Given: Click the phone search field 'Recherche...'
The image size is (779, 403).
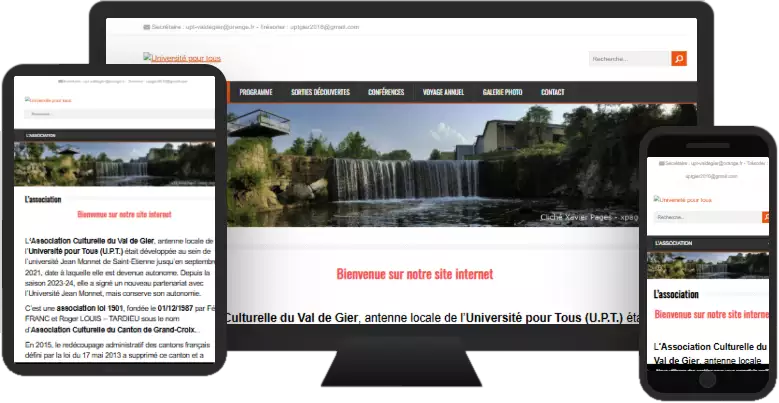Looking at the screenshot, I should [x=707, y=217].
